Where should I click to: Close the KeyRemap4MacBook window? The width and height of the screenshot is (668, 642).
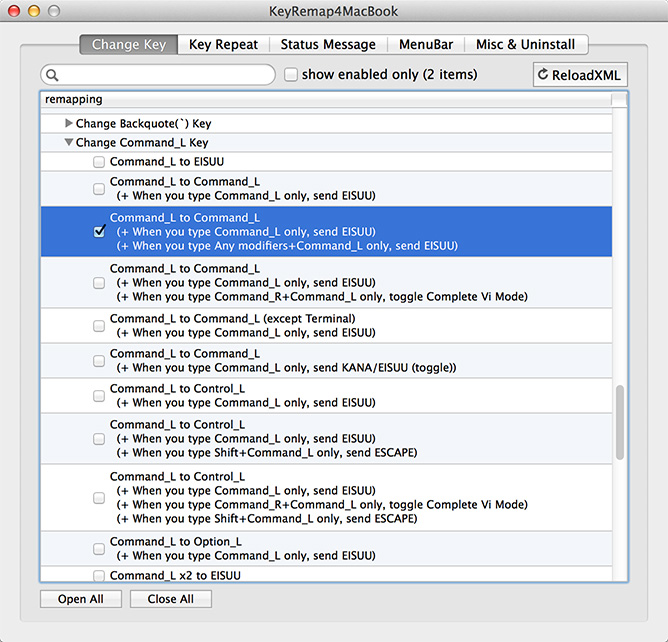pyautogui.click(x=14, y=11)
